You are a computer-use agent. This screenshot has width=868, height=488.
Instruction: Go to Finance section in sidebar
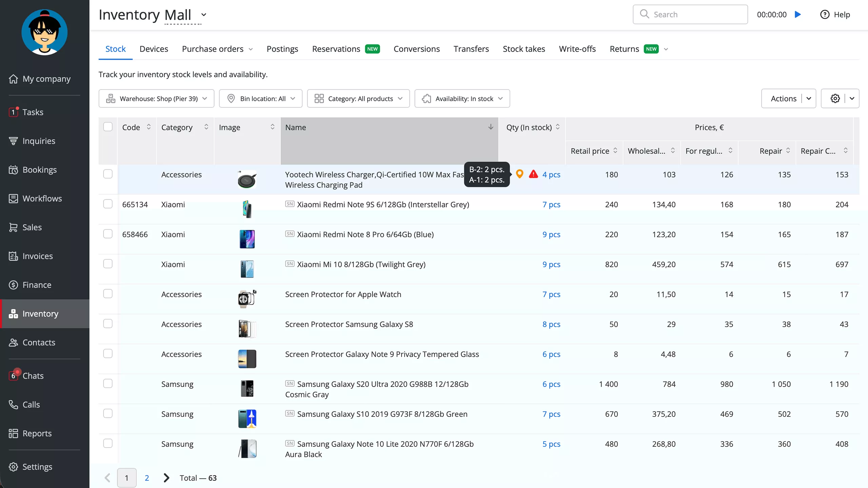tap(37, 285)
